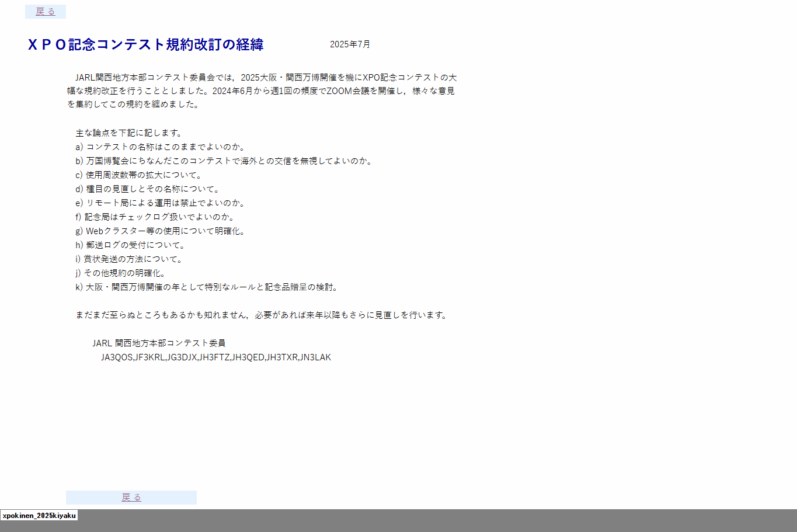The image size is (797, 532).
Task: Click item a) コンテストの名称はこのままでよいのか
Action: tap(161, 147)
